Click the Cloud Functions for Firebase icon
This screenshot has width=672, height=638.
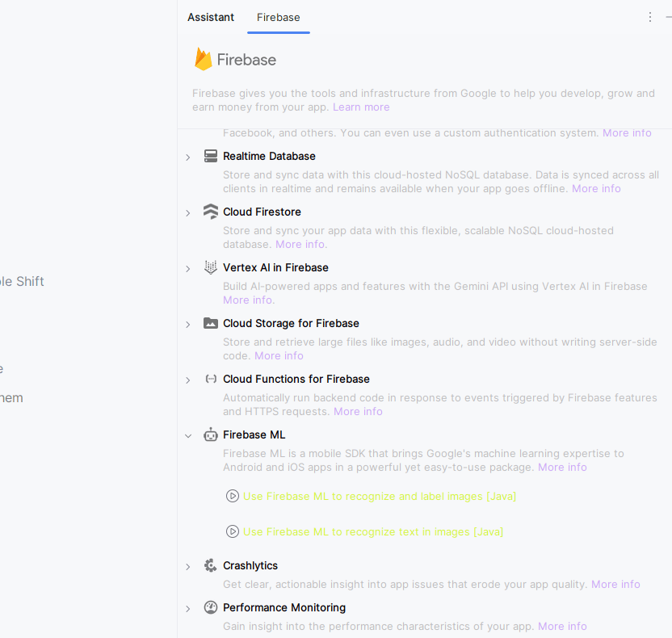click(x=211, y=379)
